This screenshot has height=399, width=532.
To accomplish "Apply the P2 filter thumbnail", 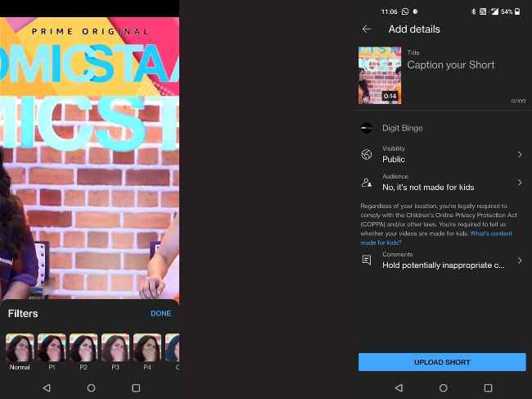I will coord(83,347).
